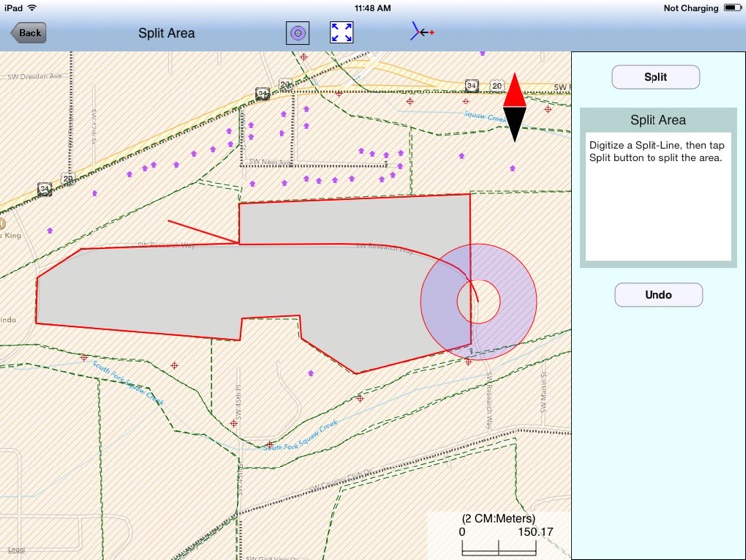746x560 pixels.
Task: Tap the map scale bar
Action: [499, 547]
